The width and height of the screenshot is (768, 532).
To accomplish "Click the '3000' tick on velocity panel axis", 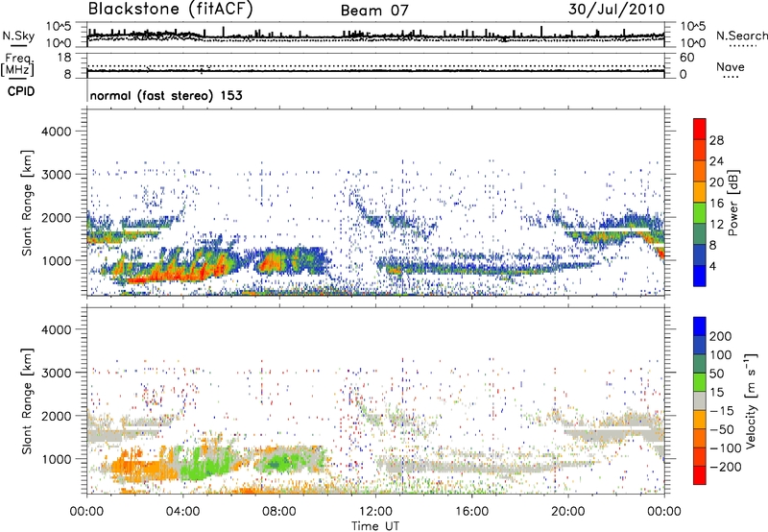I will [56, 373].
